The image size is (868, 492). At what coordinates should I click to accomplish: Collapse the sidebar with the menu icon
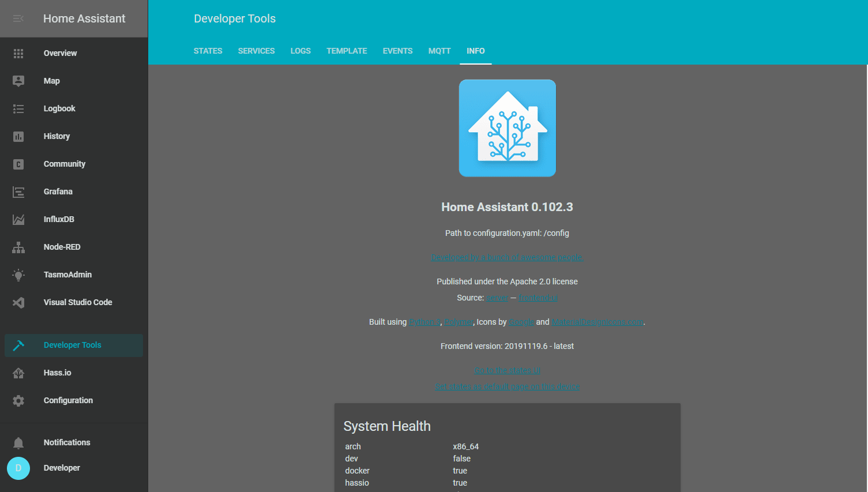point(18,18)
